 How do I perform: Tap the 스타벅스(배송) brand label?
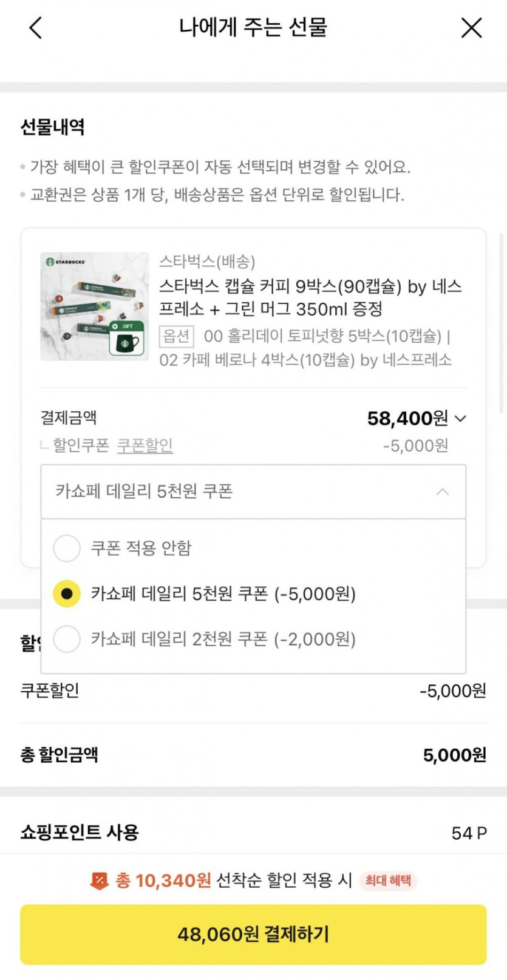click(207, 262)
